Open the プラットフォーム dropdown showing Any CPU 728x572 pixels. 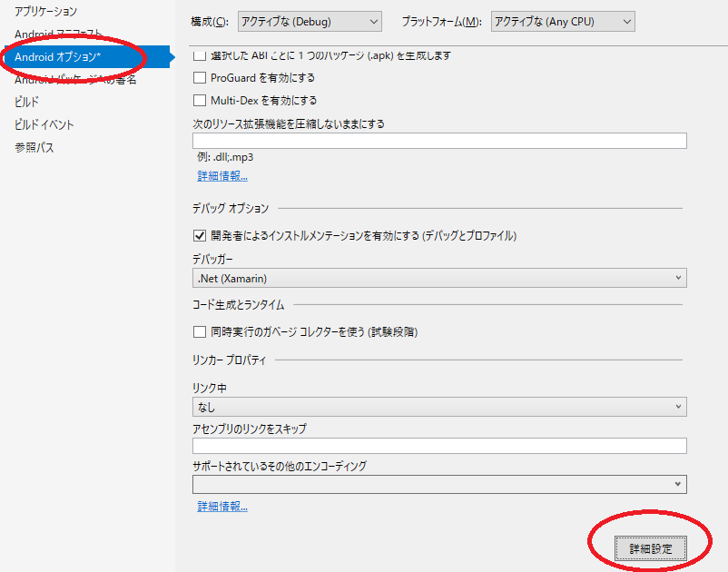[x=563, y=22]
